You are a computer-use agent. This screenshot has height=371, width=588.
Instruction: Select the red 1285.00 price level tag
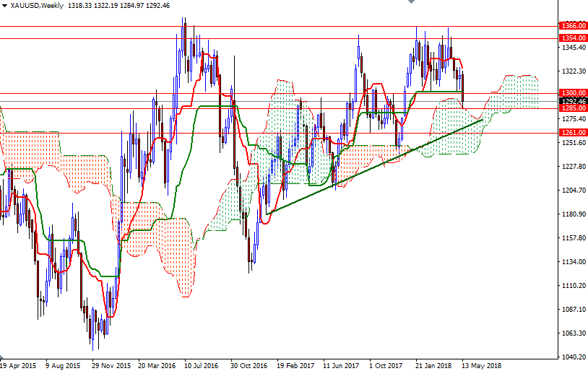[x=572, y=108]
